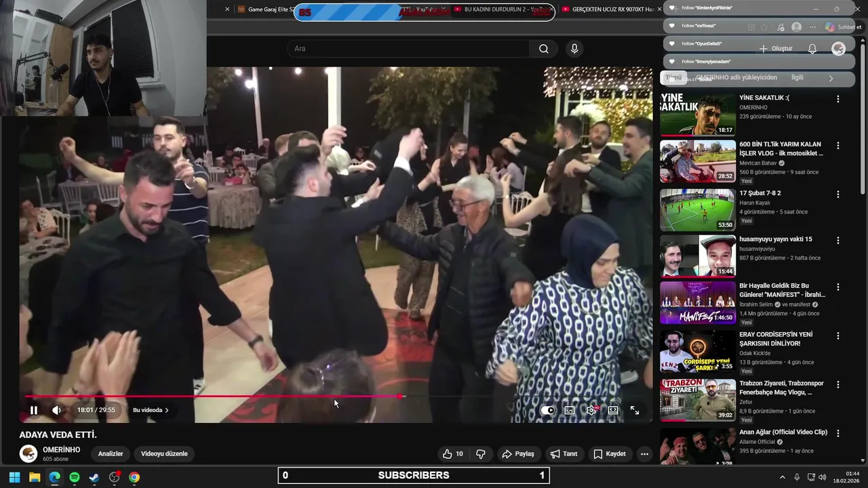Viewport: 868px width, 488px height.
Task: Select 'OMERİNHO adlı yükleyiciden' chip
Action: (x=736, y=78)
